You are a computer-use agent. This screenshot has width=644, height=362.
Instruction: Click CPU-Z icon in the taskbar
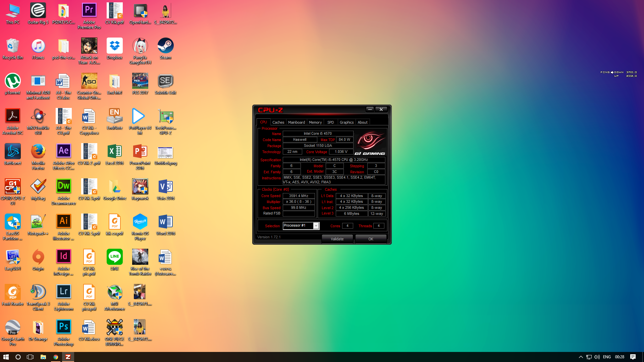tap(68, 357)
